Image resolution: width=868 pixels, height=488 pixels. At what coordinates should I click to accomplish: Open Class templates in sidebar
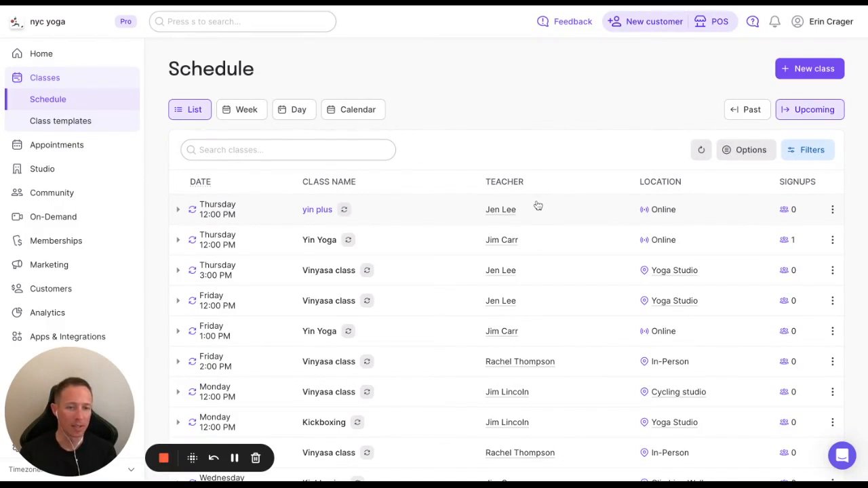click(x=60, y=121)
